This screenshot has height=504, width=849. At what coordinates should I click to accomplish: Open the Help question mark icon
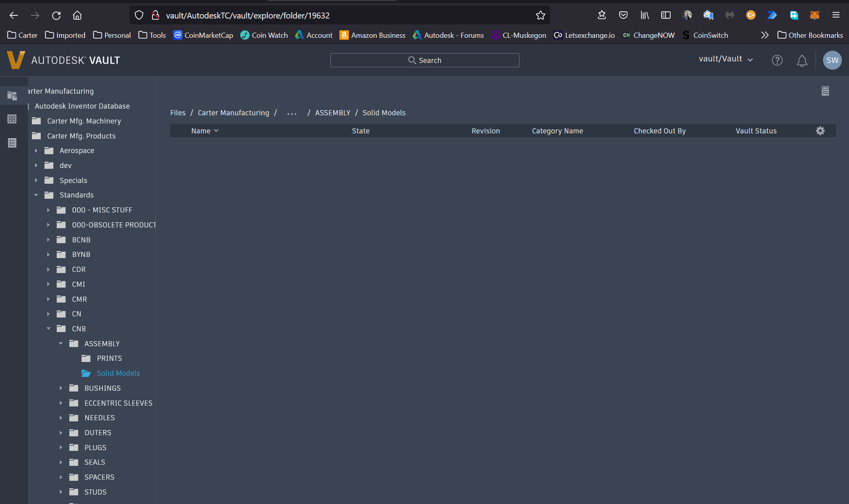pyautogui.click(x=777, y=60)
